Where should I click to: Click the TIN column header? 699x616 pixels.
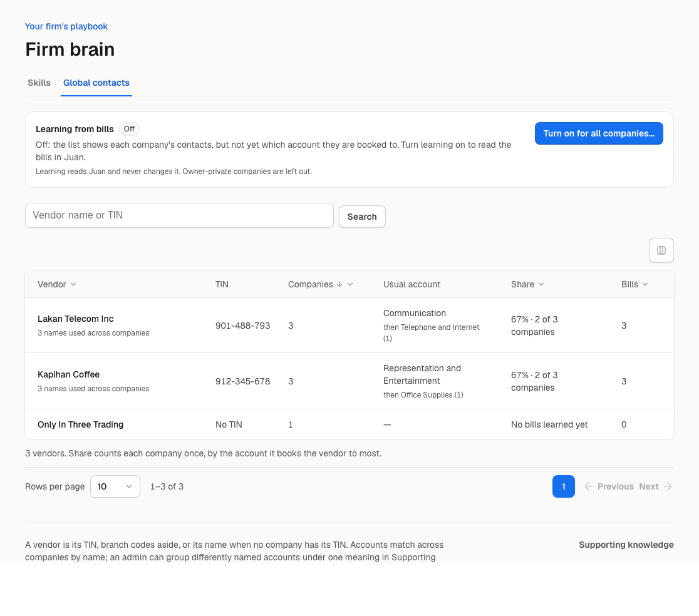[x=222, y=284]
